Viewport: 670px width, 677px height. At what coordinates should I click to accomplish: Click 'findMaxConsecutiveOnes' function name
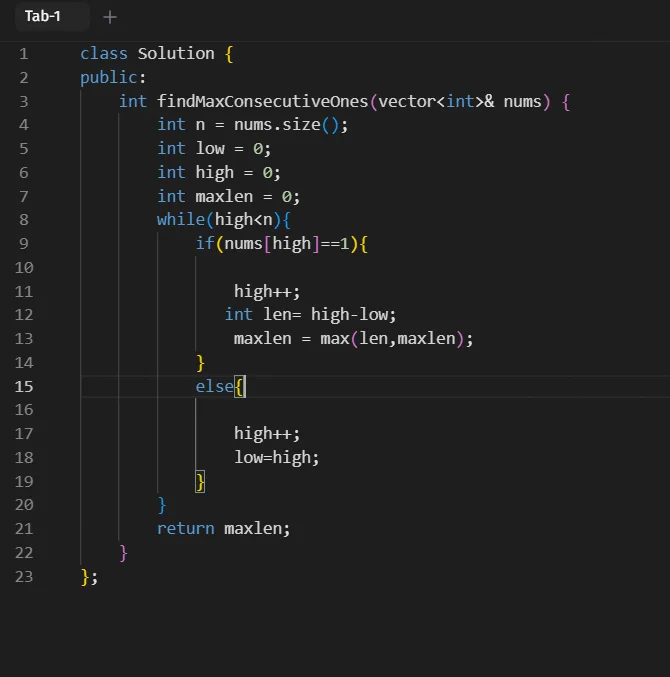[262, 101]
